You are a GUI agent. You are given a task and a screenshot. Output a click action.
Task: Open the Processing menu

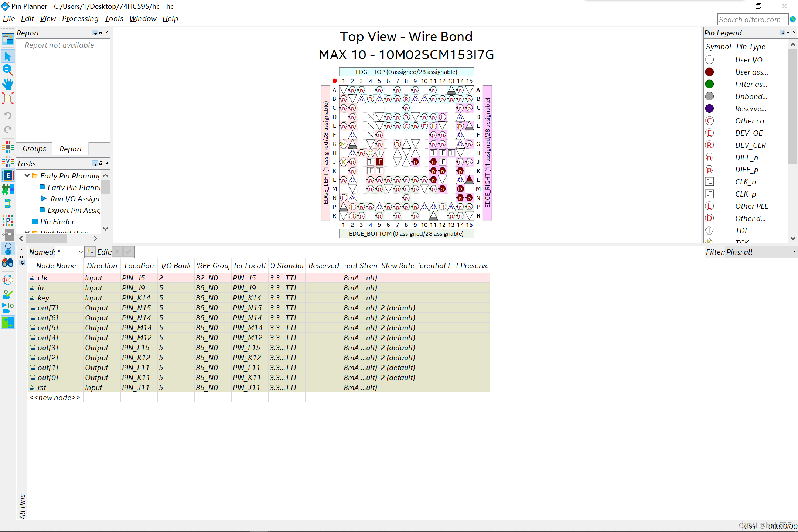(79, 18)
